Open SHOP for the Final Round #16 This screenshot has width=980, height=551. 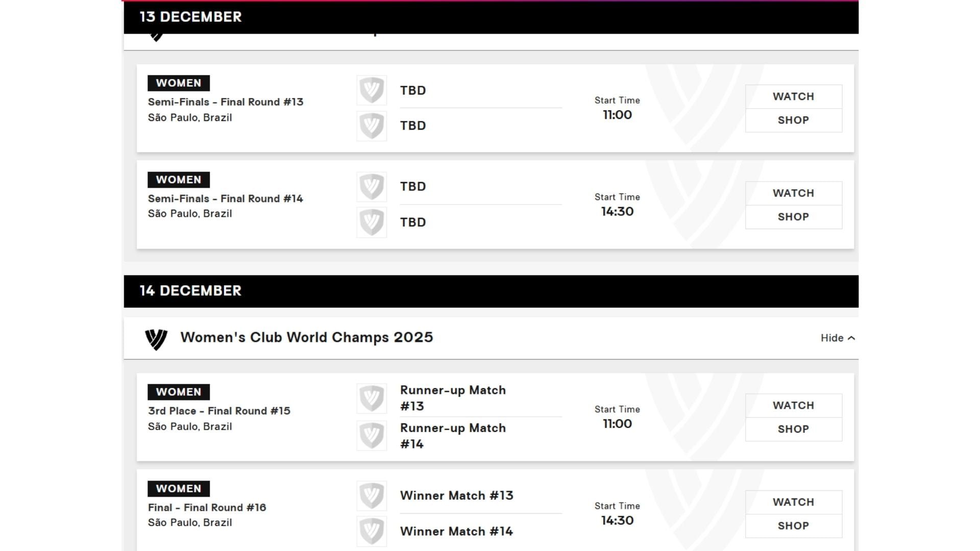[x=793, y=525]
